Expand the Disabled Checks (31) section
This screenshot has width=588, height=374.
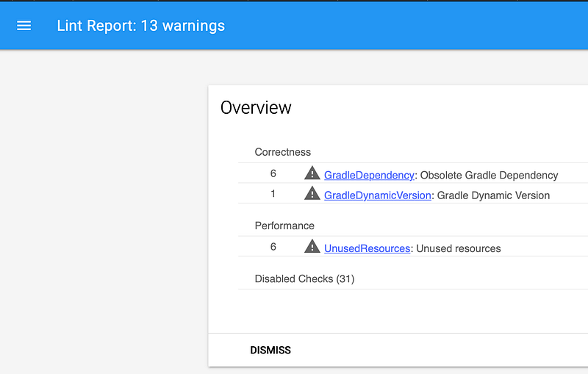point(304,278)
